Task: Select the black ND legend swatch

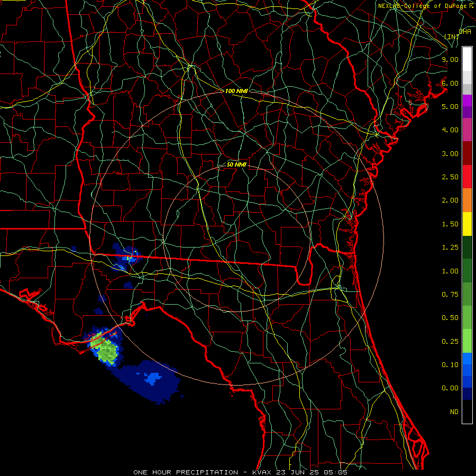Action: click(x=467, y=411)
